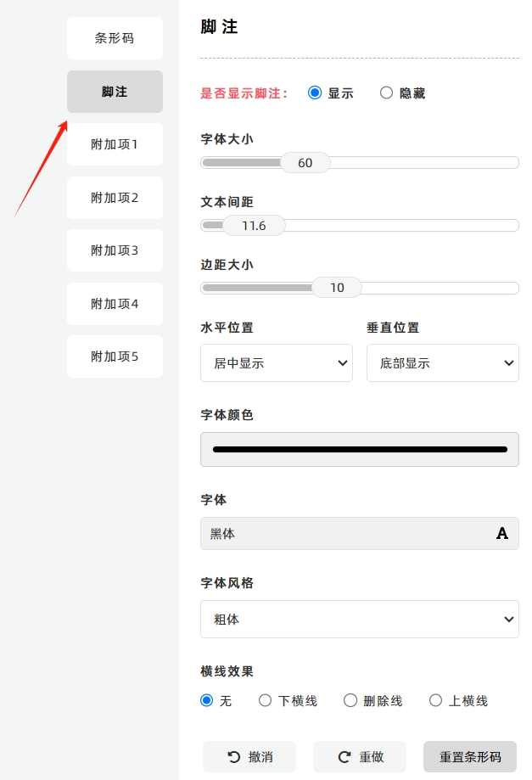The height and width of the screenshot is (780, 532).
Task: Click the redo arrow icon beside 重做
Action: pos(344,757)
